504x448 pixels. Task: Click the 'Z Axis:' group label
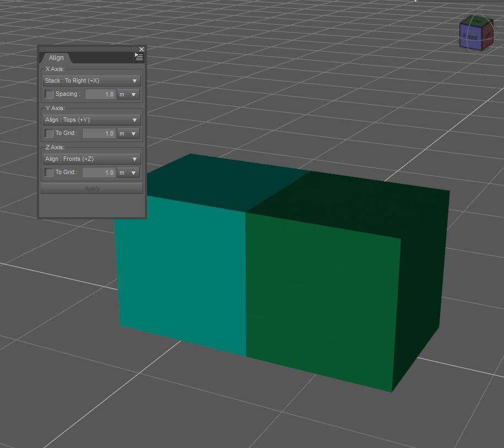[x=55, y=147]
